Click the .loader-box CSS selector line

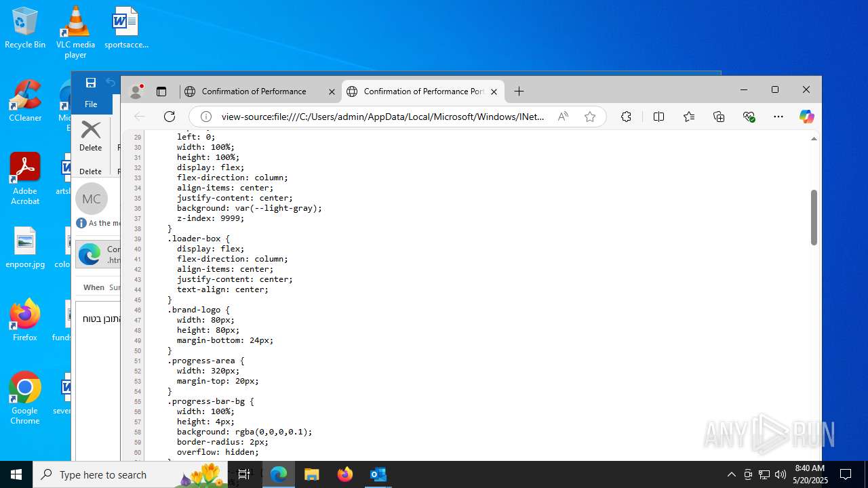(x=199, y=239)
